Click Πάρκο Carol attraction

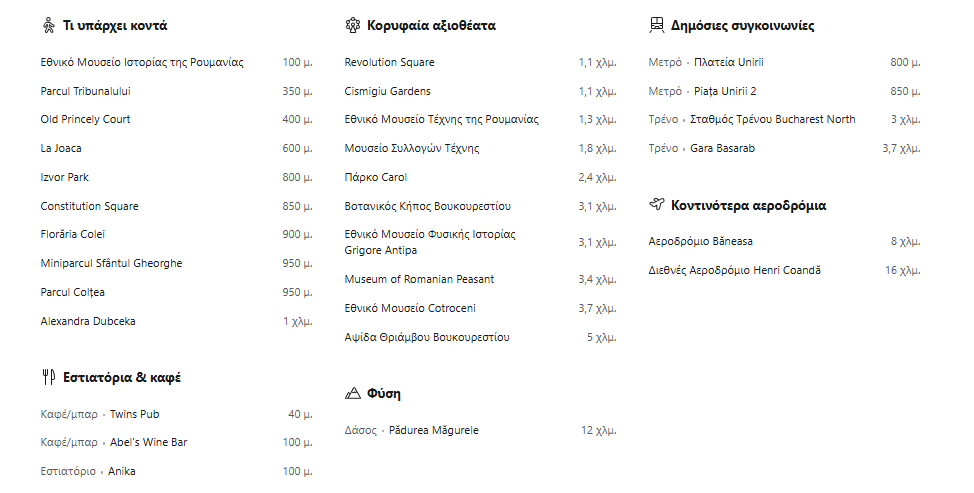(376, 177)
